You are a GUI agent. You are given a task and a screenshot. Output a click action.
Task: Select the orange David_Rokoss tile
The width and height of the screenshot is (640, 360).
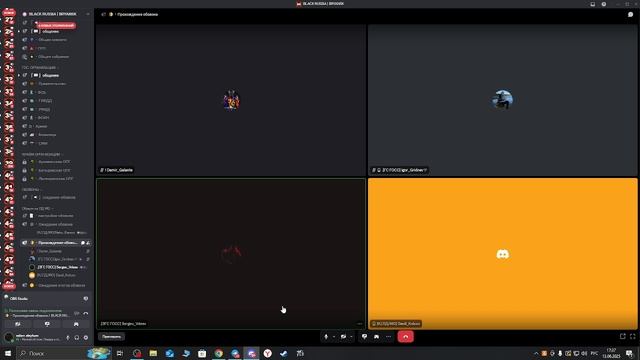[502, 253]
